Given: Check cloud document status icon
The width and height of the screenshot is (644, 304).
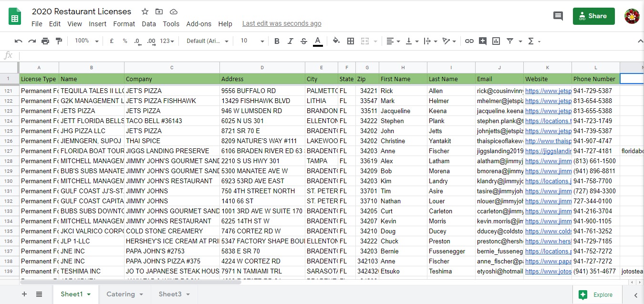Looking at the screenshot, I should [x=174, y=11].
